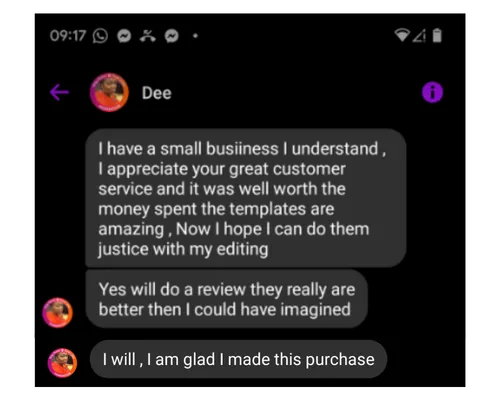Viewport: 500px width, 400px height.
Task: Tap the cellular signal strength icon
Action: [419, 36]
